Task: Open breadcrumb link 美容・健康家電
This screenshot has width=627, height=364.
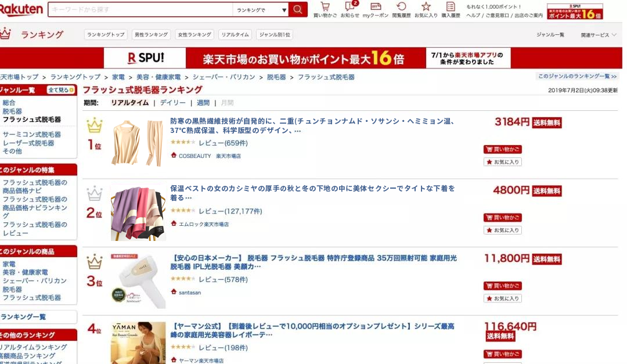Action: (158, 77)
